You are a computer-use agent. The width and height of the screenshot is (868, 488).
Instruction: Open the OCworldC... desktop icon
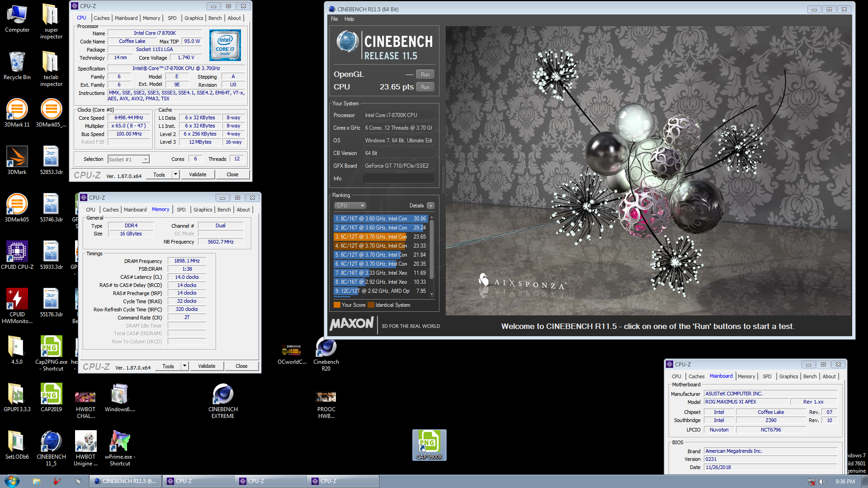point(292,354)
